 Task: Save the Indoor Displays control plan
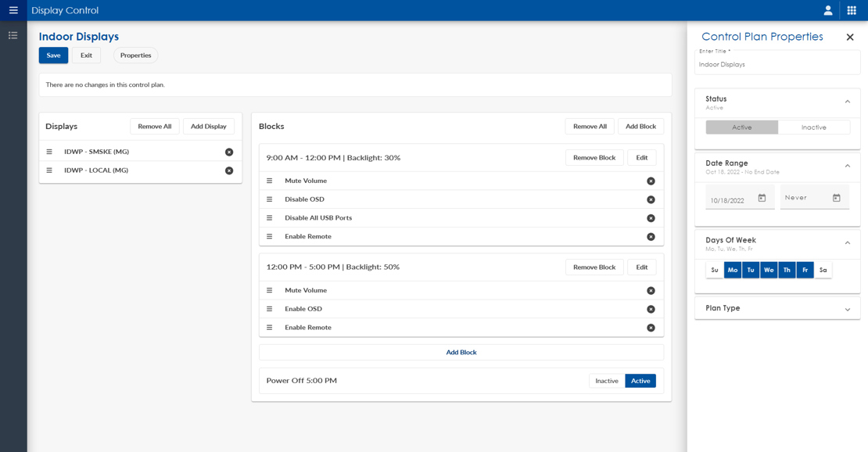click(x=53, y=55)
